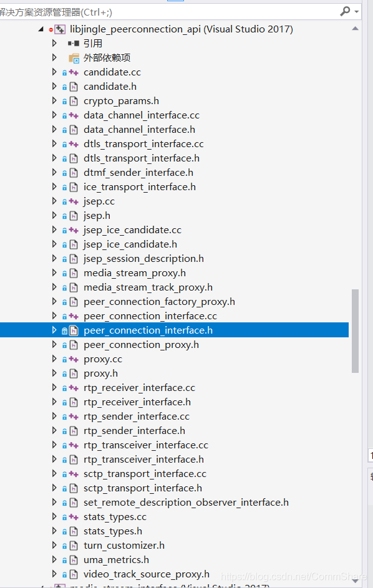Click the C++ icon of dtls_transport_interface.cc
Screen dimensions: 373x588
coord(74,145)
